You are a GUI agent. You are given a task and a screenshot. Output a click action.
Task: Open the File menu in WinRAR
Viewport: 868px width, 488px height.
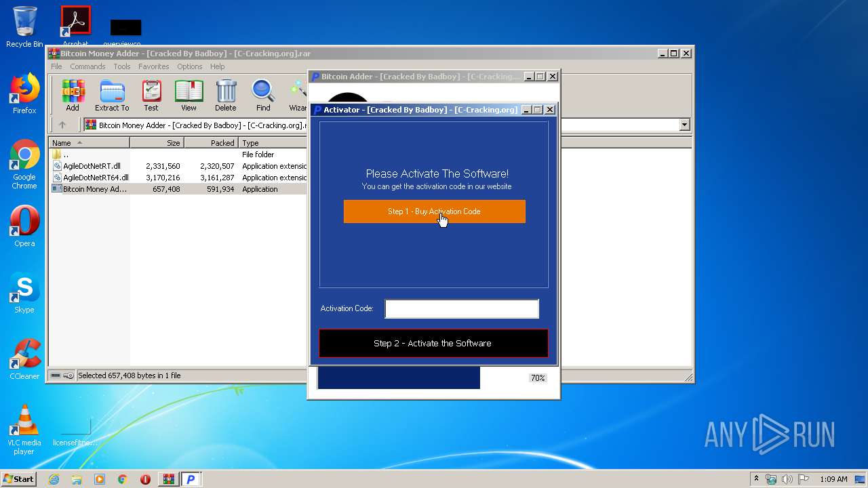pyautogui.click(x=56, y=66)
